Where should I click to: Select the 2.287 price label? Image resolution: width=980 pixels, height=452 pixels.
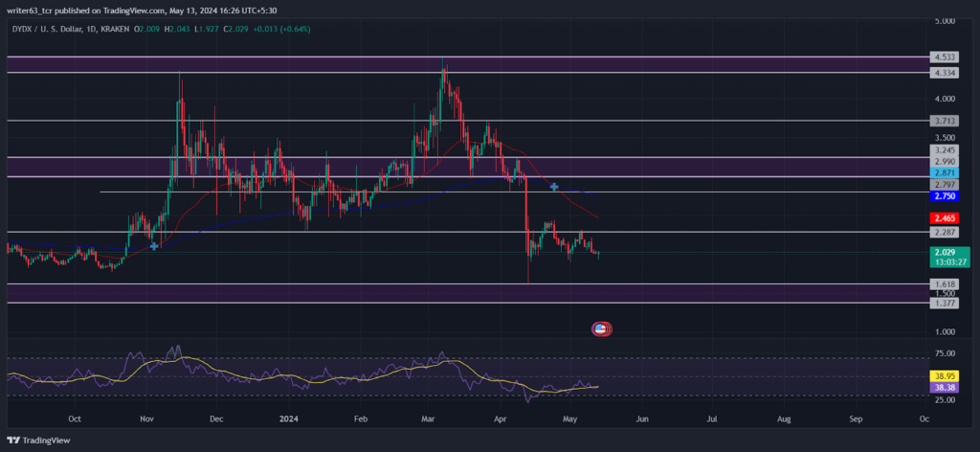pos(943,232)
